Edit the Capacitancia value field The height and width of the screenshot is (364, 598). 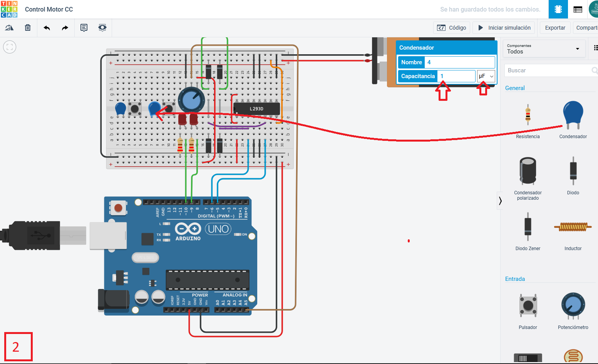457,76
